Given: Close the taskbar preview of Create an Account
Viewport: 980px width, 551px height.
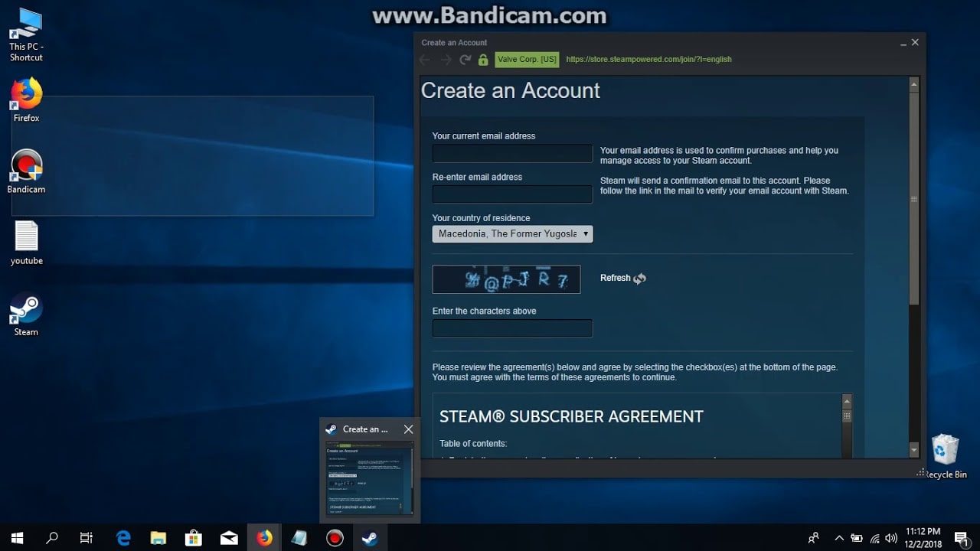Looking at the screenshot, I should (408, 429).
